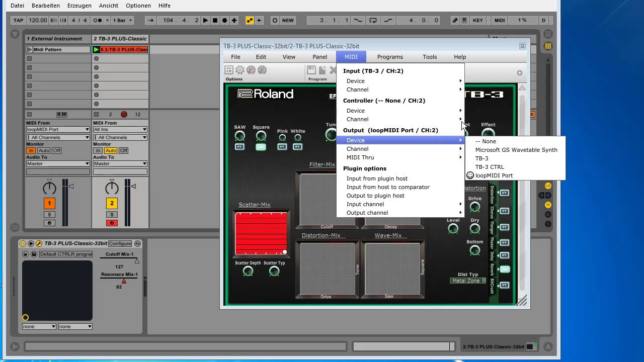The height and width of the screenshot is (362, 644).
Task: Launch the playing 2-TB-3 PLUS-Classic clip
Action: (96, 49)
